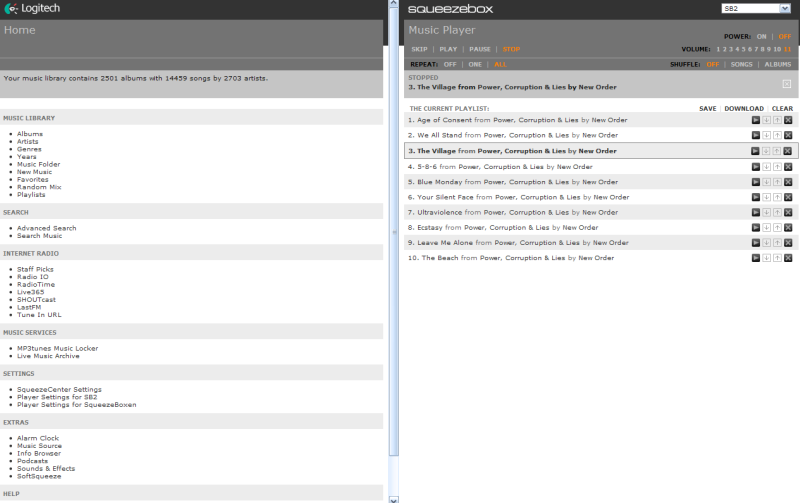This screenshot has width=800, height=503.
Task: Open the Advanced Search page
Action: [x=46, y=228]
